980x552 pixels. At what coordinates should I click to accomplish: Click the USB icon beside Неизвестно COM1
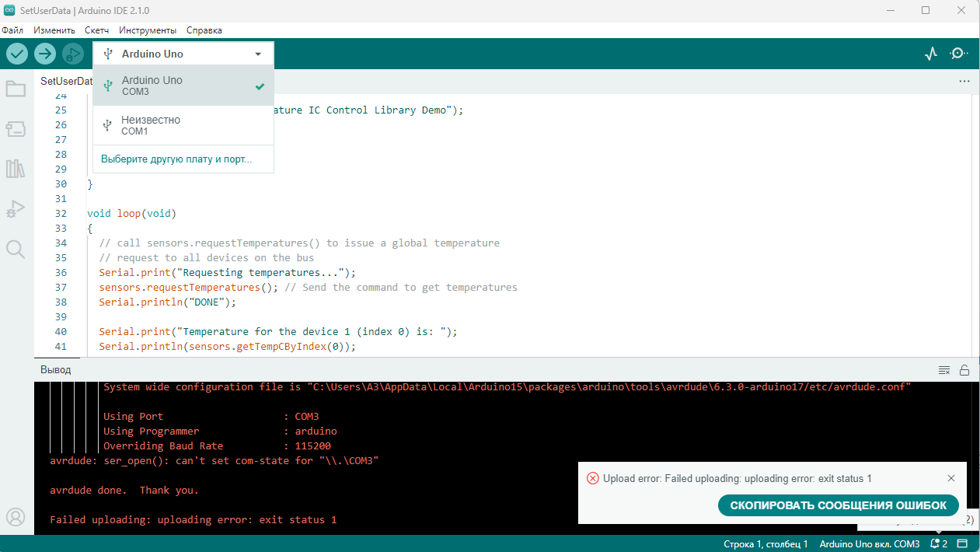[108, 125]
